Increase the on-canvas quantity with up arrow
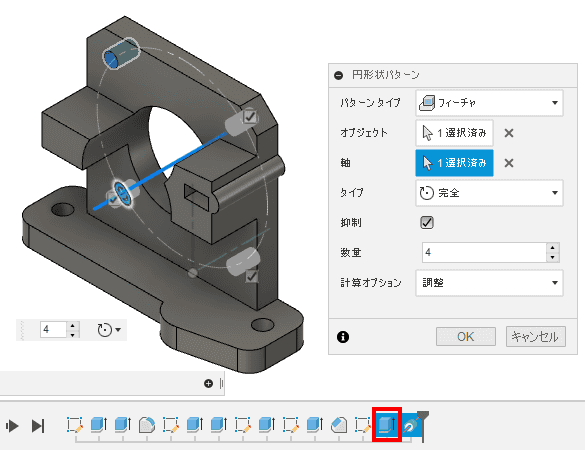Image resolution: width=585 pixels, height=450 pixels. pos(73,325)
